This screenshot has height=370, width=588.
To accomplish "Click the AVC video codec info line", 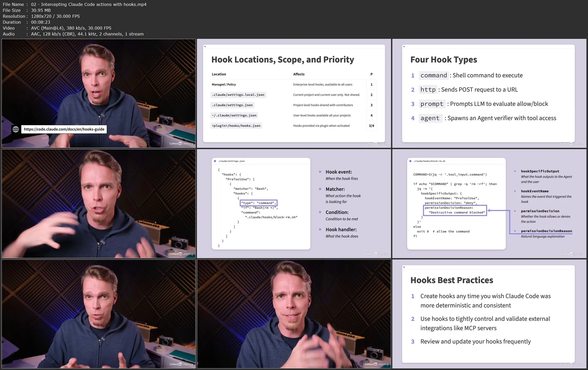I will 71,28.
